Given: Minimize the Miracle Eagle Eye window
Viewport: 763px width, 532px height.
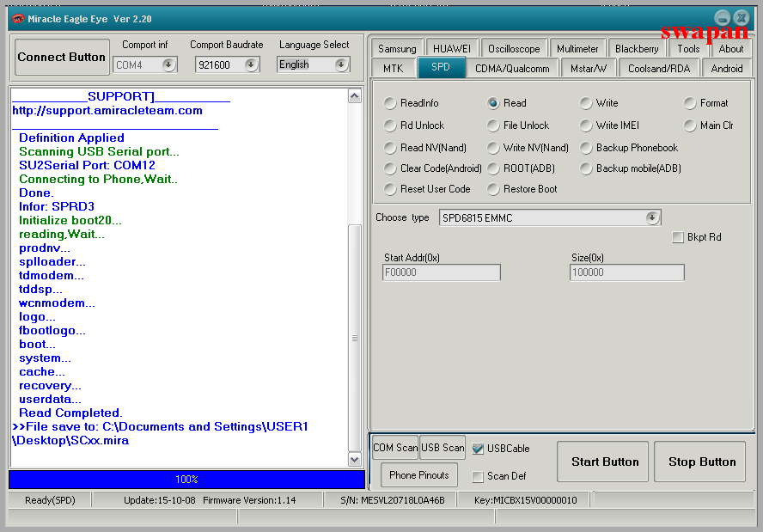Looking at the screenshot, I should pos(723,19).
